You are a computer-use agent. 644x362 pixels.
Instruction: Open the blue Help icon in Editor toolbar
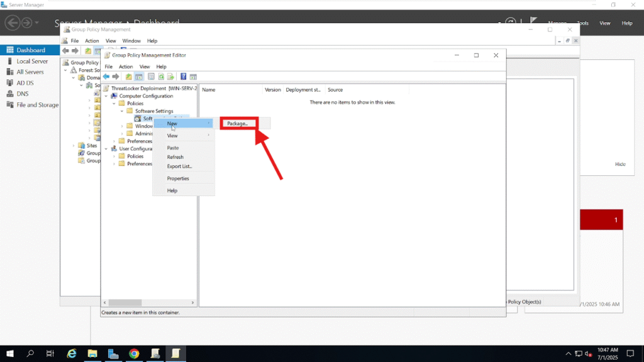pyautogui.click(x=183, y=77)
